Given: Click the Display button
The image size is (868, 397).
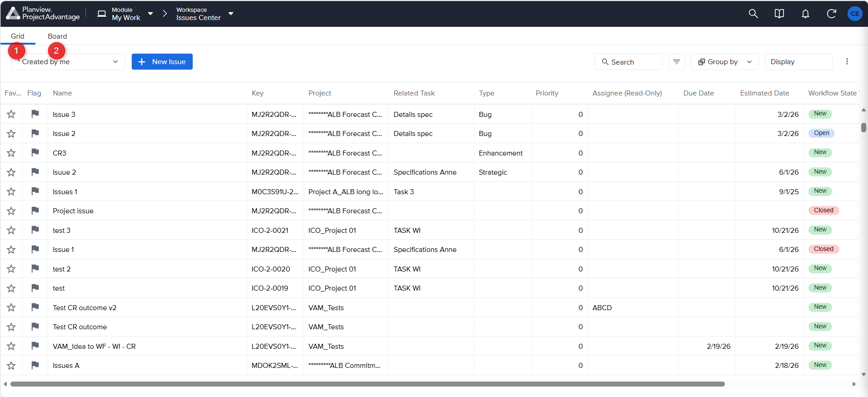Looking at the screenshot, I should point(798,62).
